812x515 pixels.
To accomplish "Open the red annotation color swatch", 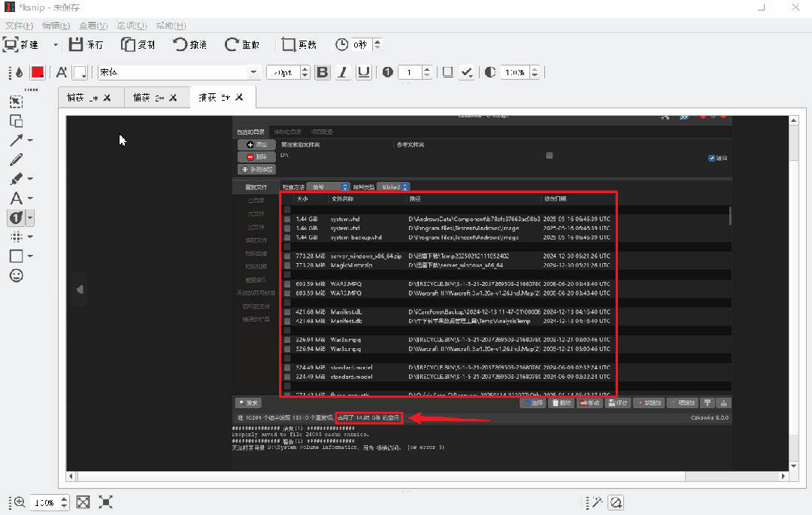I will click(38, 72).
